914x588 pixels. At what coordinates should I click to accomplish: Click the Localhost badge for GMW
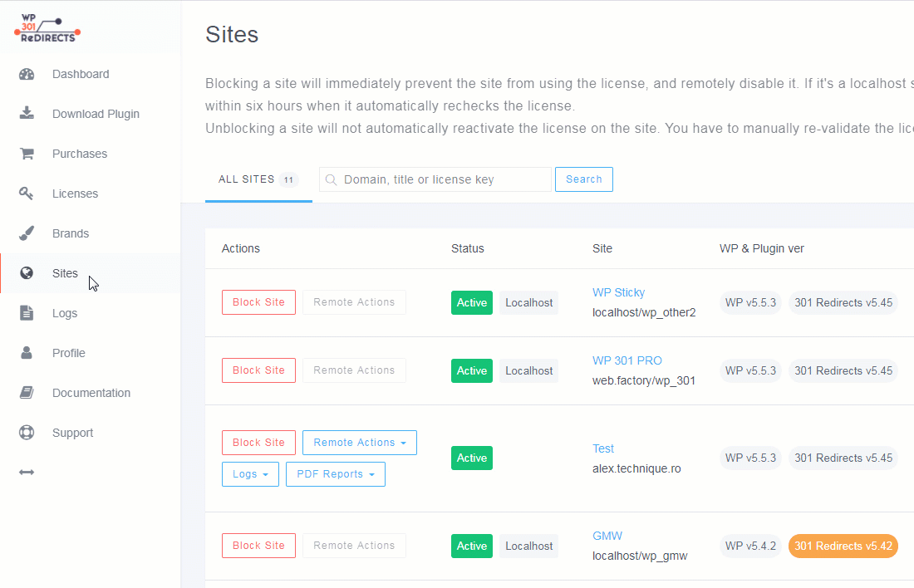(x=528, y=546)
